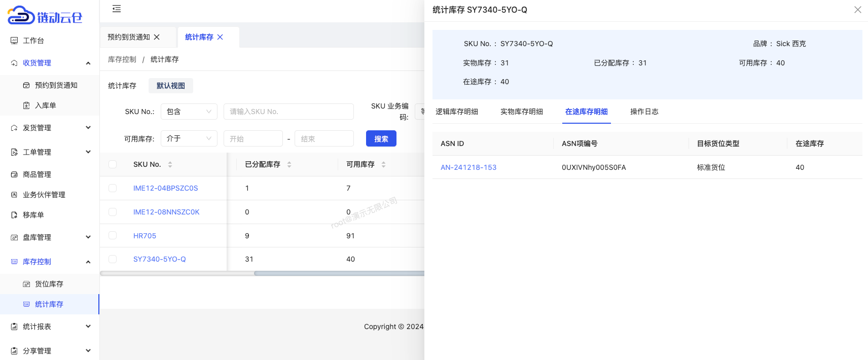The height and width of the screenshot is (360, 868).
Task: Open the 操作日志 tab
Action: coord(644,112)
